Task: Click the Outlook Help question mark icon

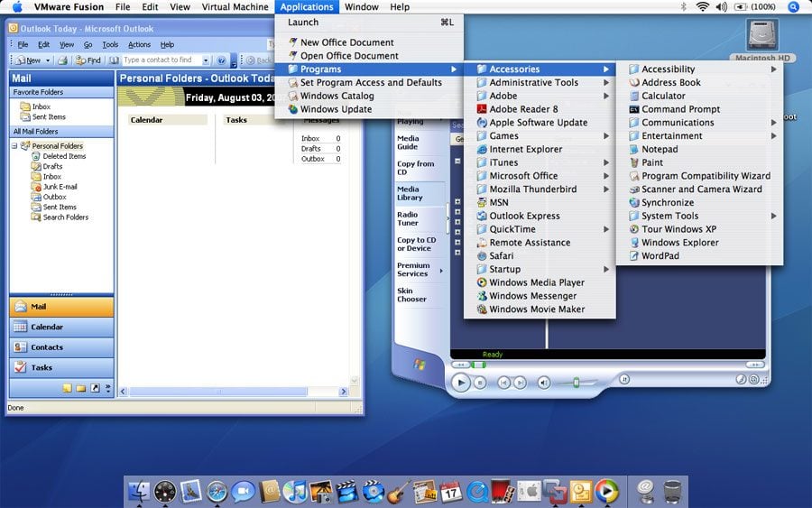Action: pos(222,60)
